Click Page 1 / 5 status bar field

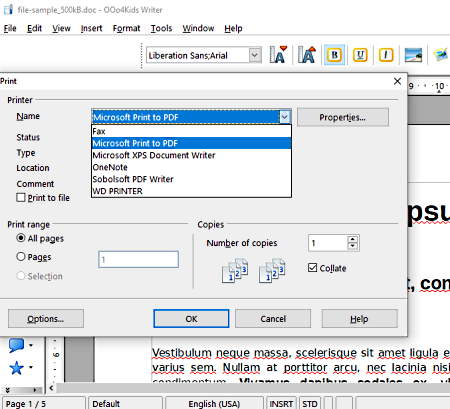pos(44,403)
